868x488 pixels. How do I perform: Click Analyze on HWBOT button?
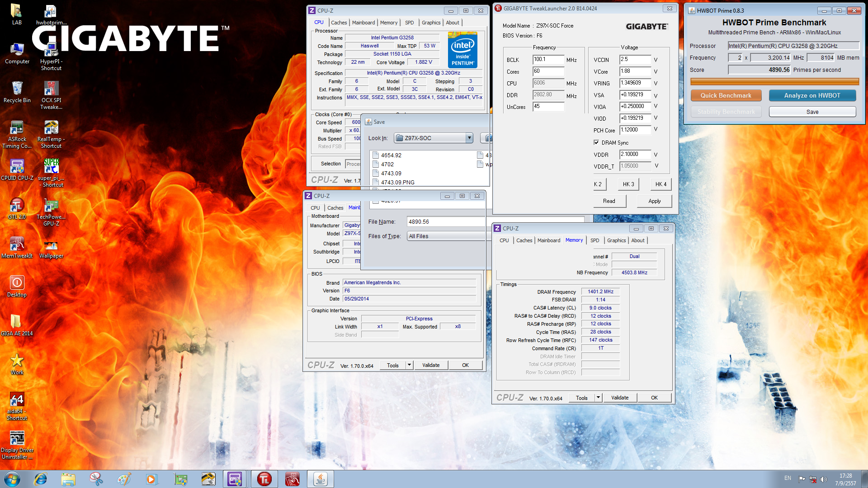(x=812, y=95)
